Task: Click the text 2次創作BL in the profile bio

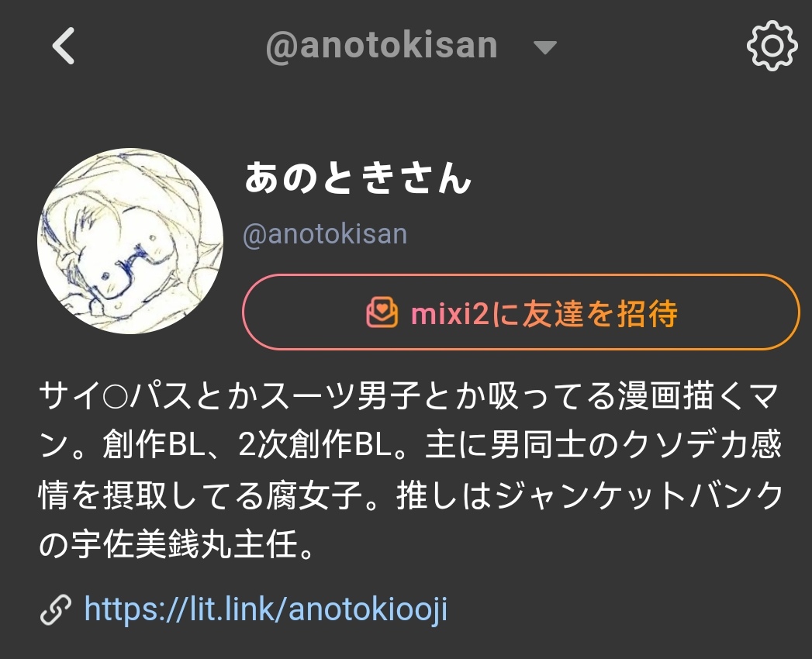Action: [x=315, y=445]
